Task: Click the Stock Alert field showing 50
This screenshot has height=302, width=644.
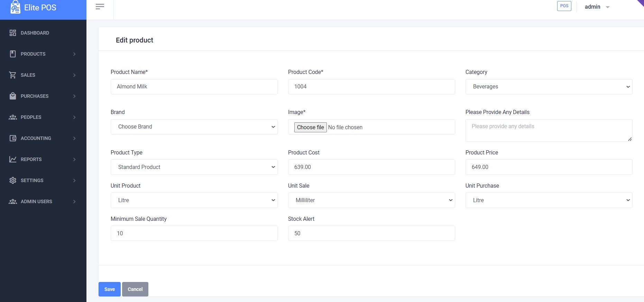Action: [371, 233]
